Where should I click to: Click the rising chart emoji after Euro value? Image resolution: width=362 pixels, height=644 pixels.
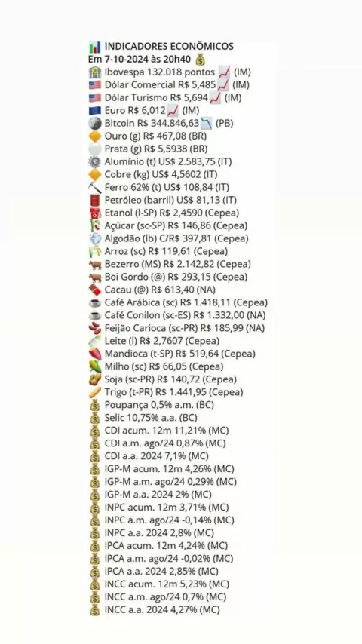(x=173, y=111)
